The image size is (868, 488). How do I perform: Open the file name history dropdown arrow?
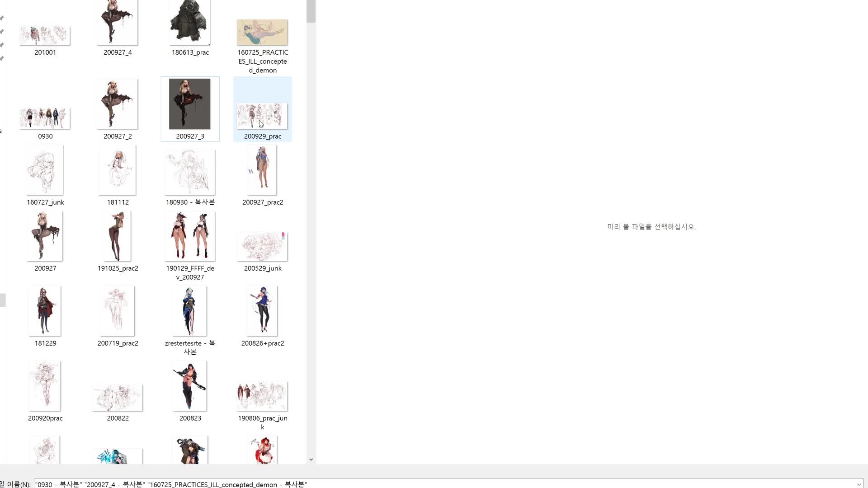tap(859, 484)
